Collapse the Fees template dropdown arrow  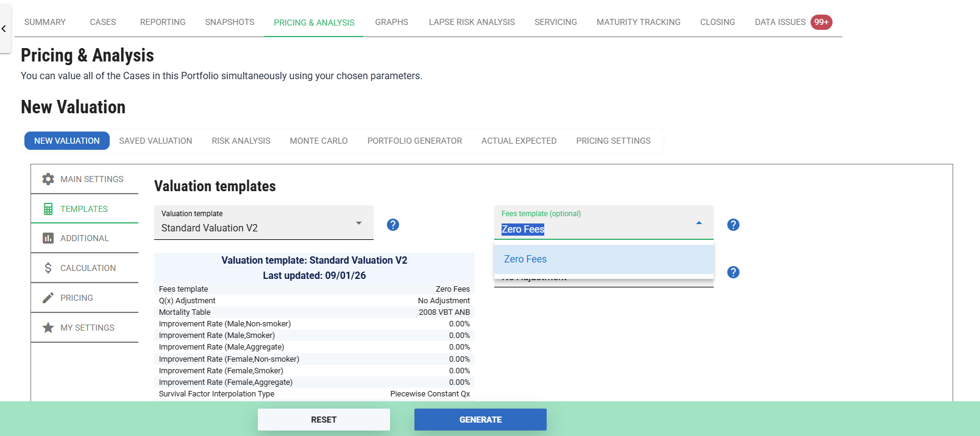coord(699,223)
